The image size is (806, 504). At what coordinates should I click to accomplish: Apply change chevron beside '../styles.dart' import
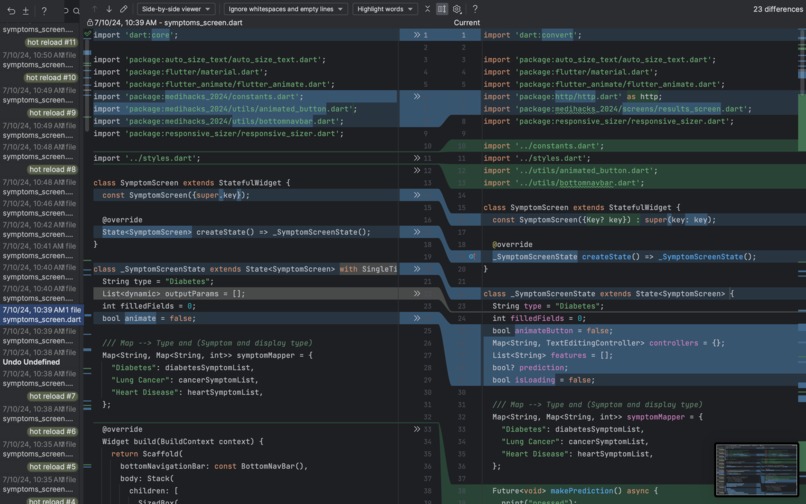pos(417,158)
